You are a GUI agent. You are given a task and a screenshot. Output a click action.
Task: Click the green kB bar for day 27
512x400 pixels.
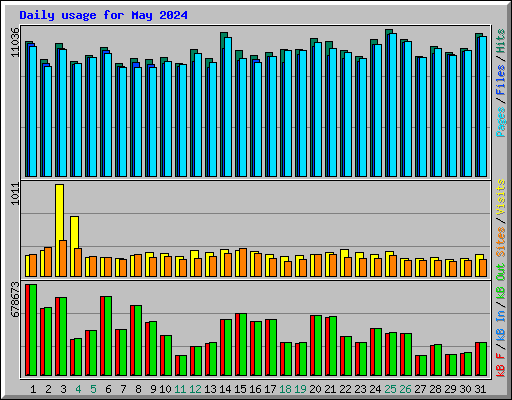pyautogui.click(x=423, y=365)
